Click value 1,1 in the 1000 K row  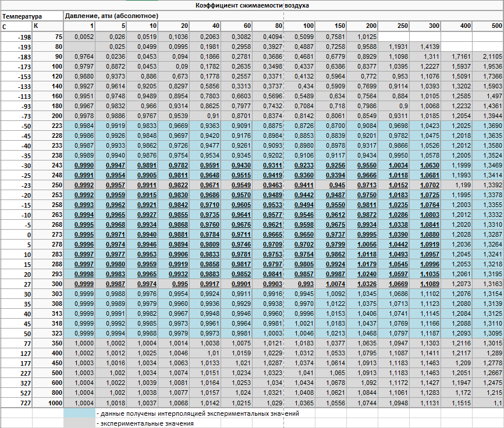pos(496,419)
